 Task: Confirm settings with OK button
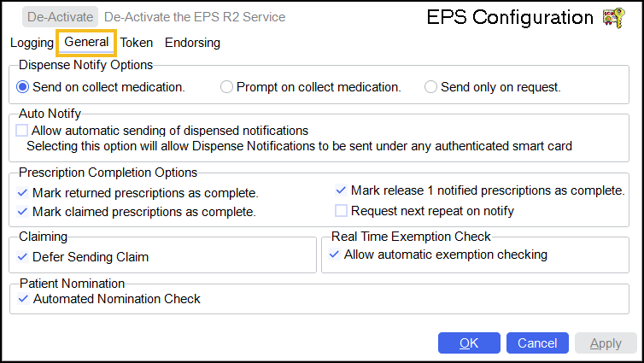(469, 343)
